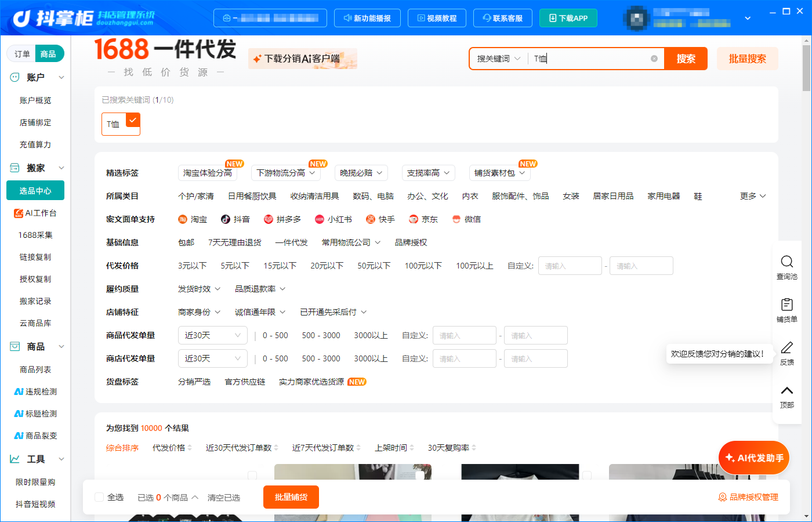This screenshot has width=812, height=522.
Task: Filter by 淘宝 platform icon
Action: tap(183, 219)
